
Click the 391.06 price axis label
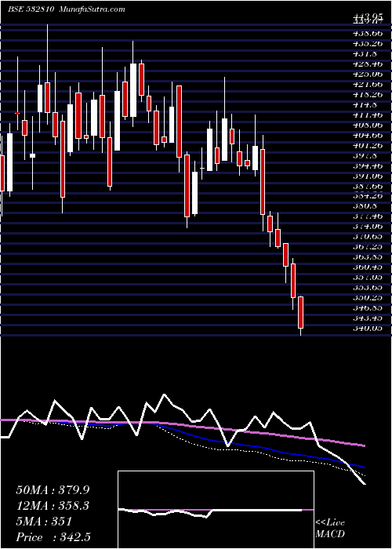click(366, 176)
